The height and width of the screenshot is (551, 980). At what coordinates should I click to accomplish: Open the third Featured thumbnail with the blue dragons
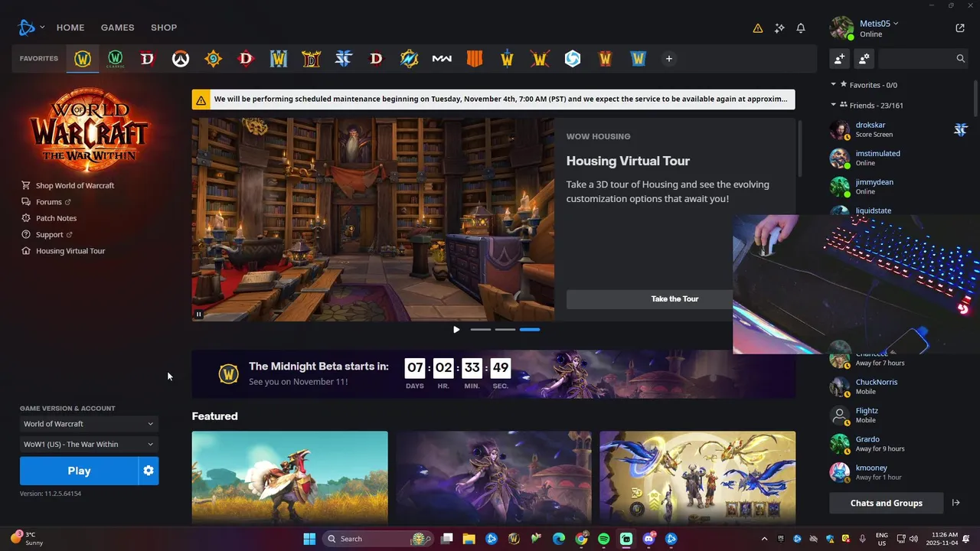(697, 478)
